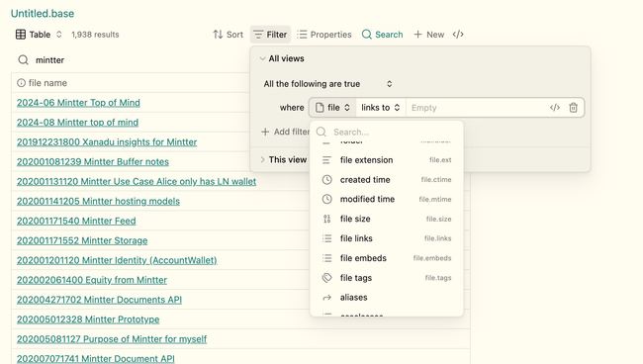The image size is (643, 364).
Task: Open the file property dropdown
Action: click(332, 108)
